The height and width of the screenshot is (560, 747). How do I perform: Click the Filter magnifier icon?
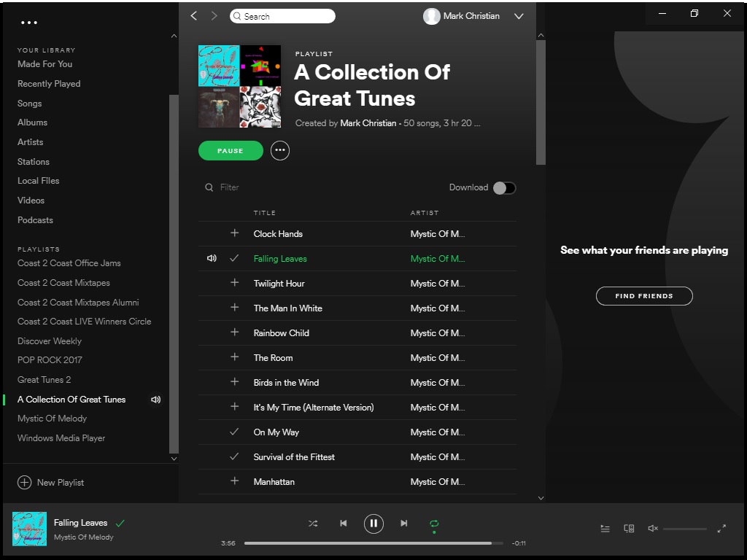pos(209,187)
